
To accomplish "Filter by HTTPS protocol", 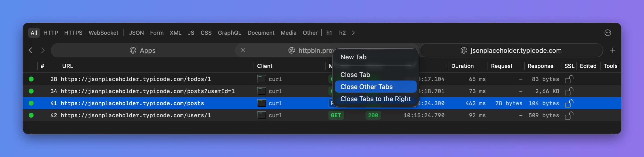I will coord(73,33).
